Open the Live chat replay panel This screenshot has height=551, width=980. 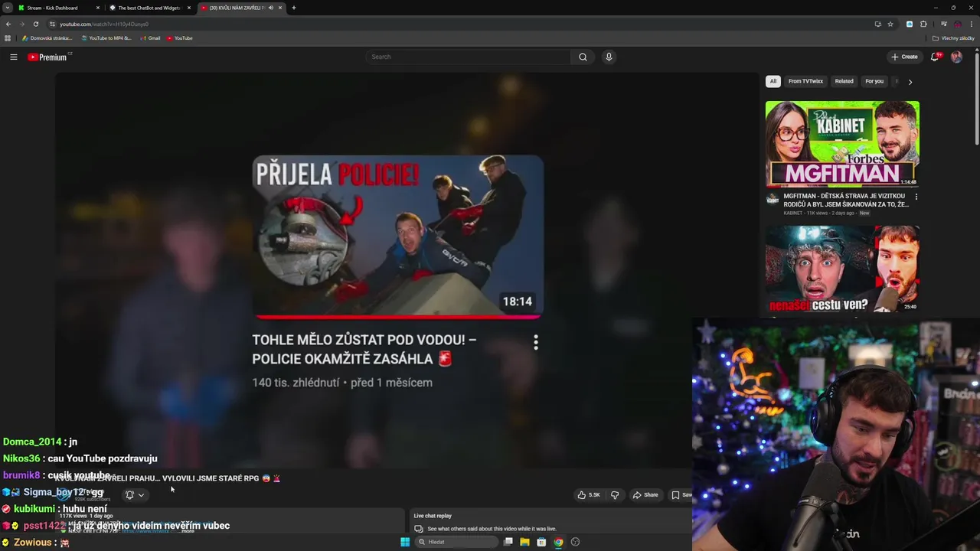click(x=551, y=522)
